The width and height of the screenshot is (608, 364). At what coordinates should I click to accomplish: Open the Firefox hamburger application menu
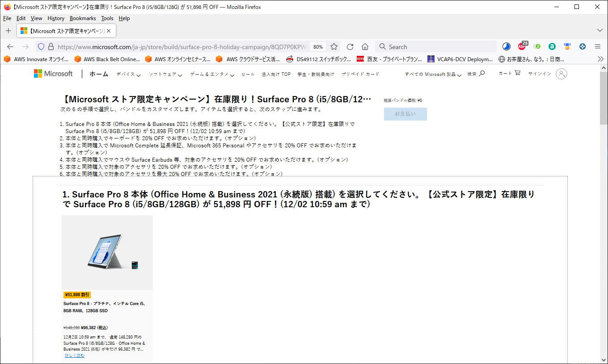pyautogui.click(x=597, y=46)
